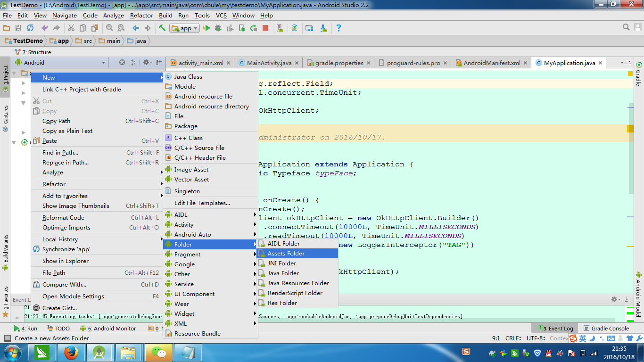Close the activity_main.xml tab
Screen dimensions: 644x362
pyautogui.click(x=229, y=63)
